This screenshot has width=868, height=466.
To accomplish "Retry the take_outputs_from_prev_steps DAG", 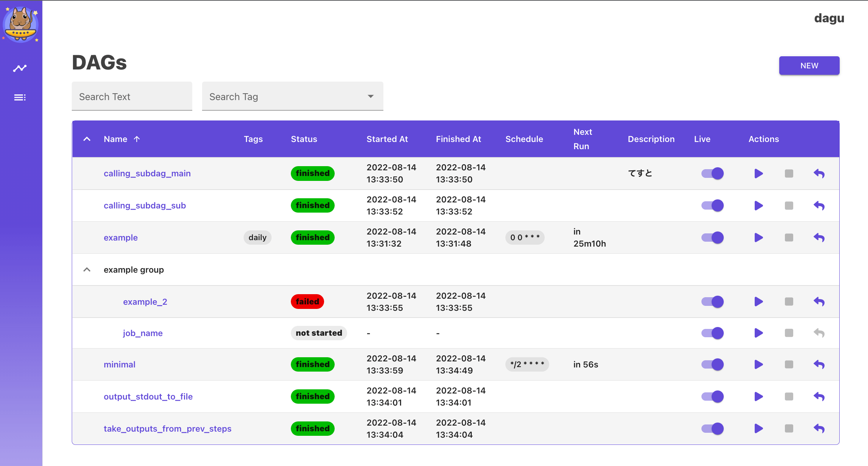I will 819,429.
